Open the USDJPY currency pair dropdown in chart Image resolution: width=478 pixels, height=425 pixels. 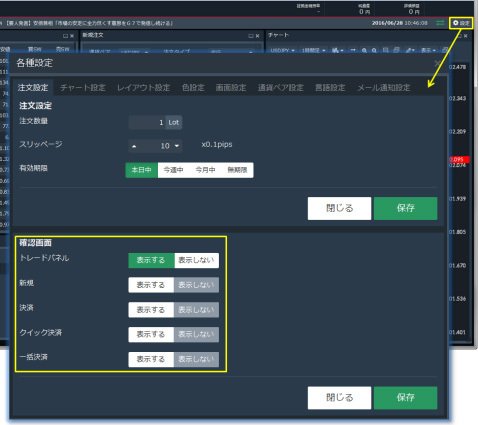tap(283, 50)
